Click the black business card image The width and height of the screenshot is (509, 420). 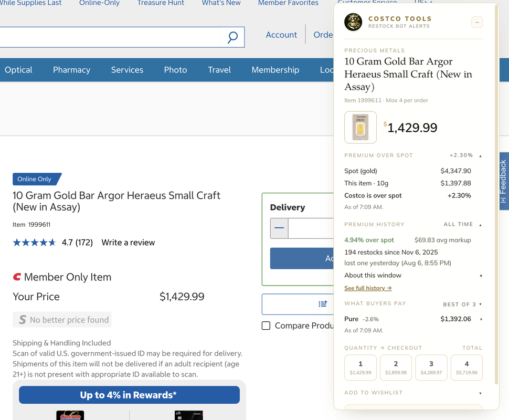point(188,415)
